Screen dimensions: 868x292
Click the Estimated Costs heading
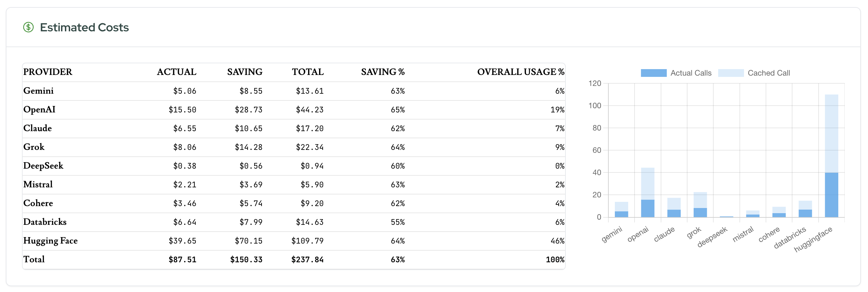(x=84, y=27)
